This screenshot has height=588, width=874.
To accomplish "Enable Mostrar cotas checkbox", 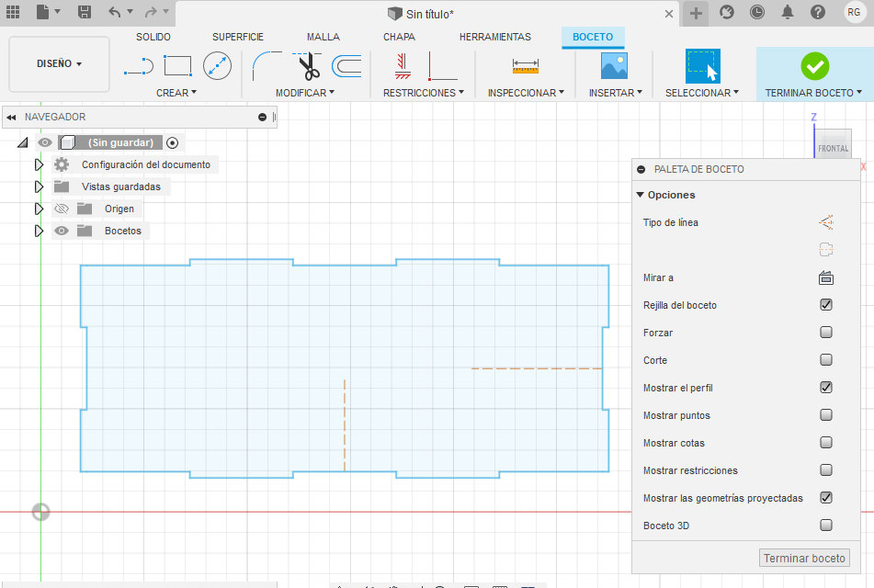I will tap(826, 443).
